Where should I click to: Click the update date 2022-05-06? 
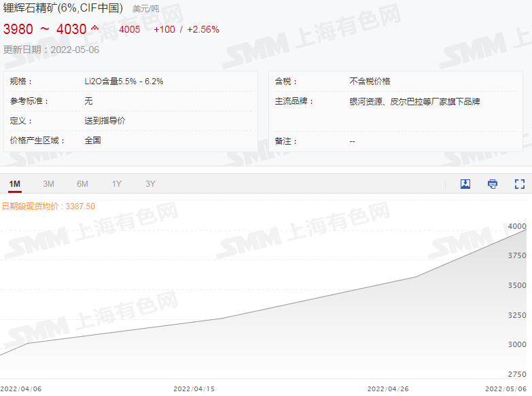coord(75,50)
